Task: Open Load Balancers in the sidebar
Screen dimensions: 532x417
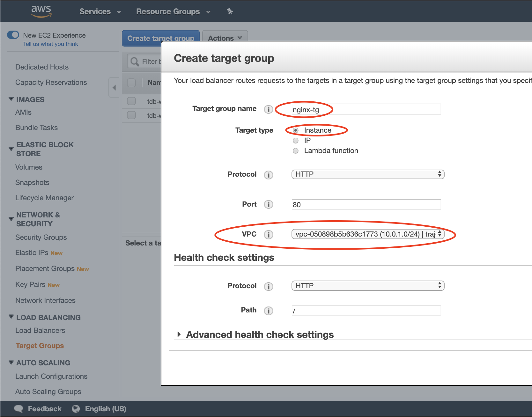Action: [x=40, y=330]
